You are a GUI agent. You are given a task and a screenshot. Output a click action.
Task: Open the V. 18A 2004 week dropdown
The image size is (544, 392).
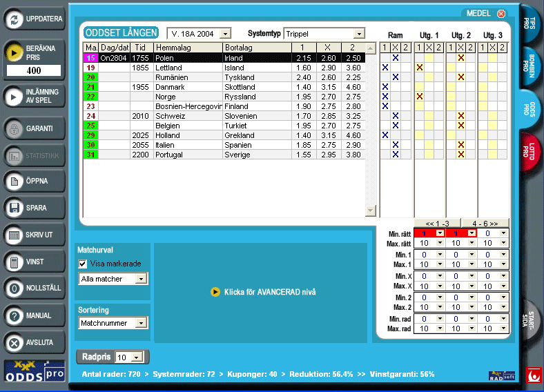pyautogui.click(x=226, y=34)
